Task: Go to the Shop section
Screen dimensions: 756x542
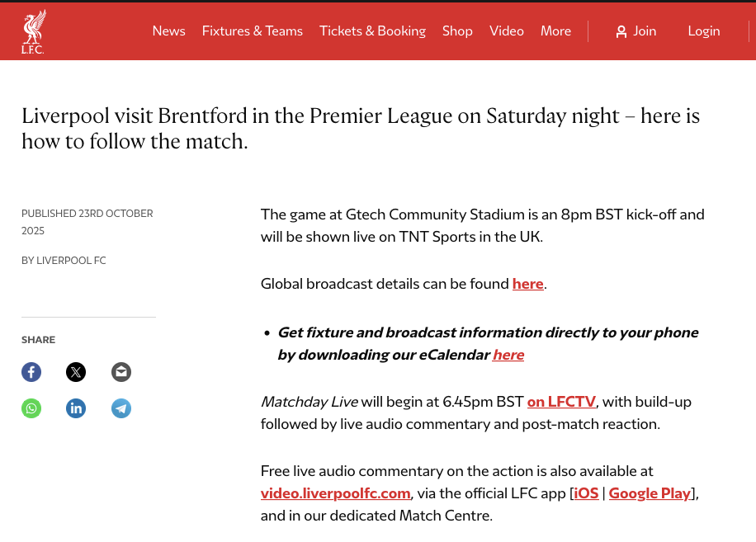Action: click(x=457, y=31)
